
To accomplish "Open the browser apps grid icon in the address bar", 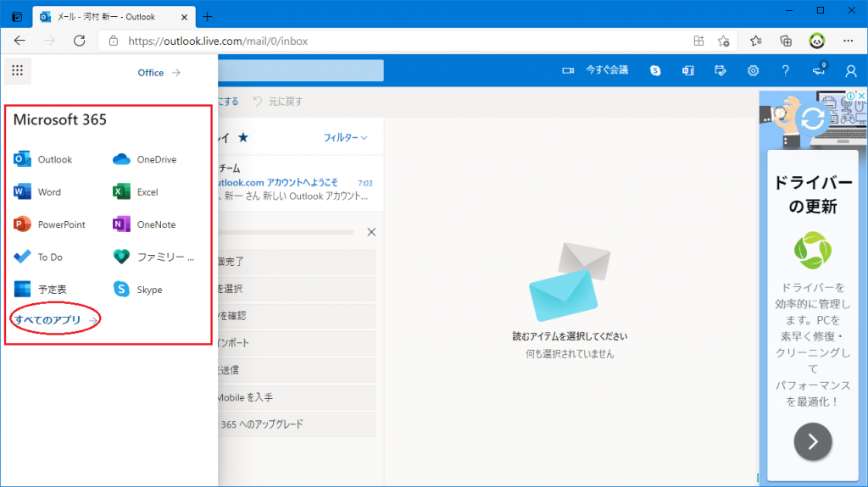I will (698, 41).
